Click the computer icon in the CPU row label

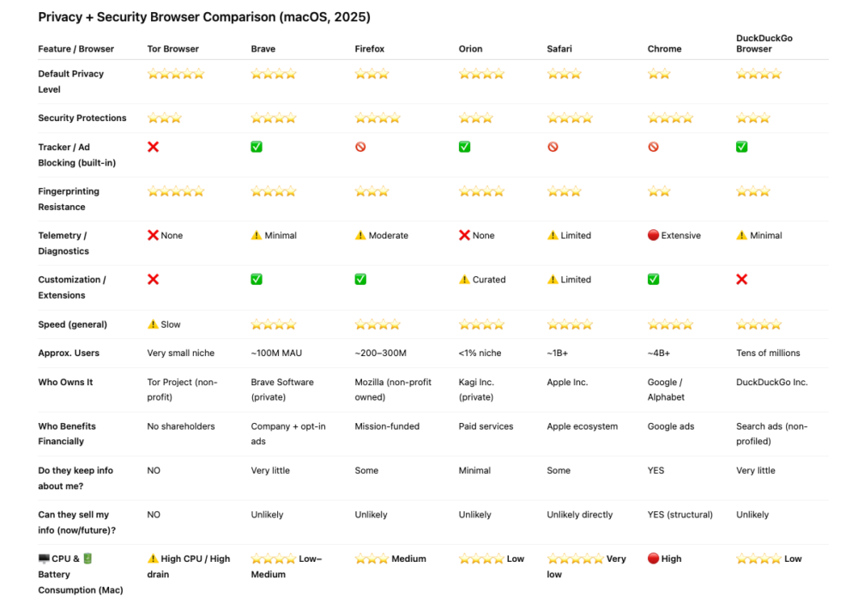(x=44, y=559)
